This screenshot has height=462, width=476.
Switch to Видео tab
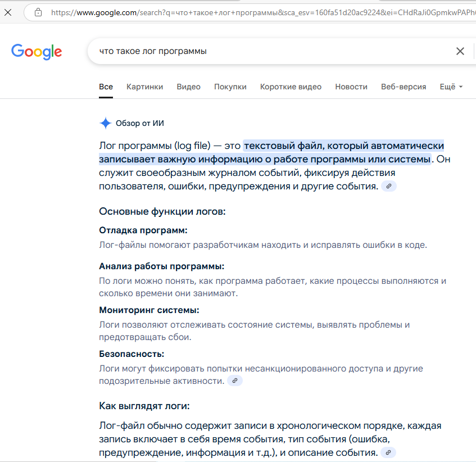pos(188,87)
